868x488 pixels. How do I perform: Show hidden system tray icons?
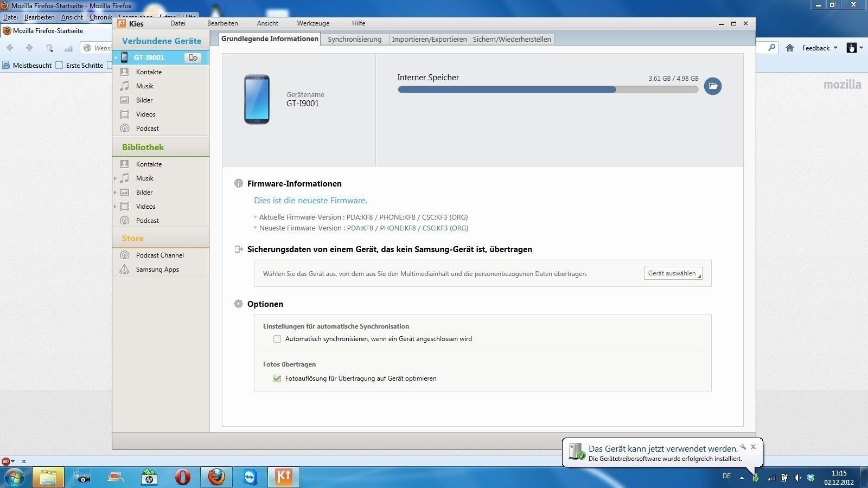(742, 478)
